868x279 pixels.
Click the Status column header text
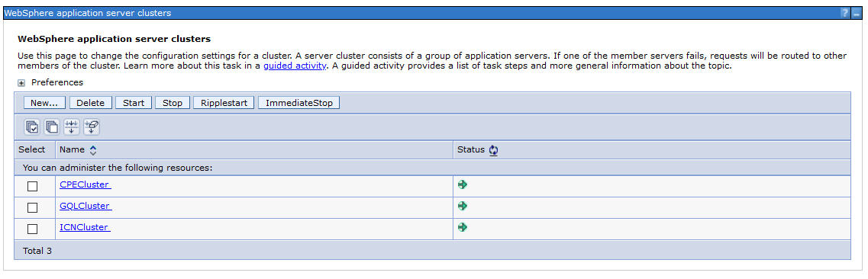coord(470,149)
